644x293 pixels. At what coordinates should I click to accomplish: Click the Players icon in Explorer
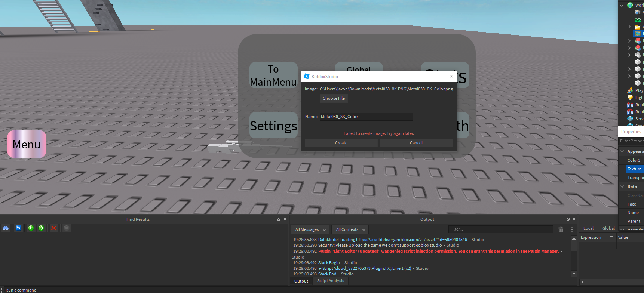(x=630, y=90)
